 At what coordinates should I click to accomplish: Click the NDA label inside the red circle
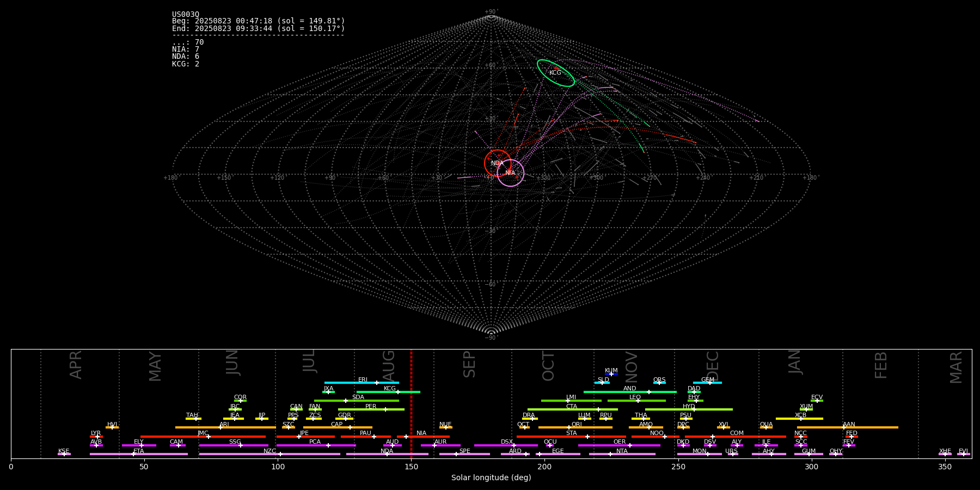pyautogui.click(x=497, y=163)
